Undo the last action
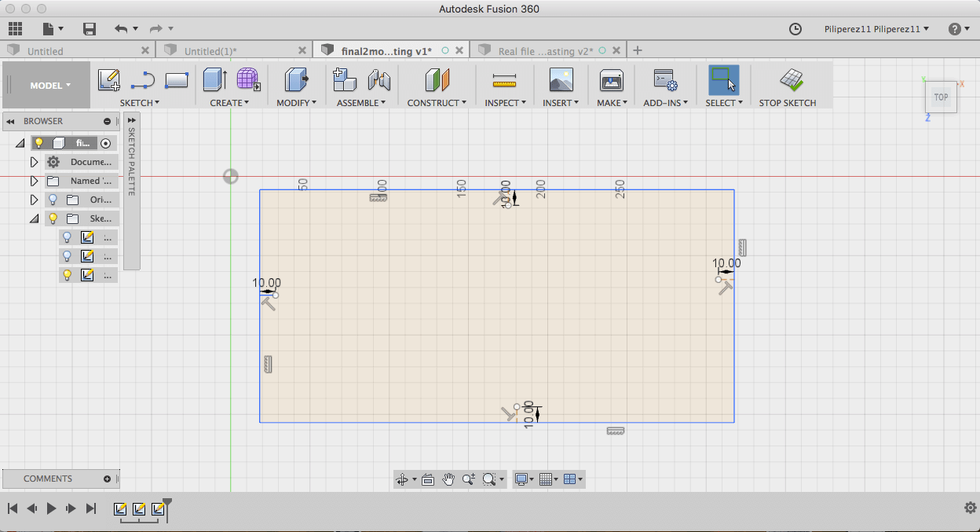The width and height of the screenshot is (980, 532). tap(121, 29)
